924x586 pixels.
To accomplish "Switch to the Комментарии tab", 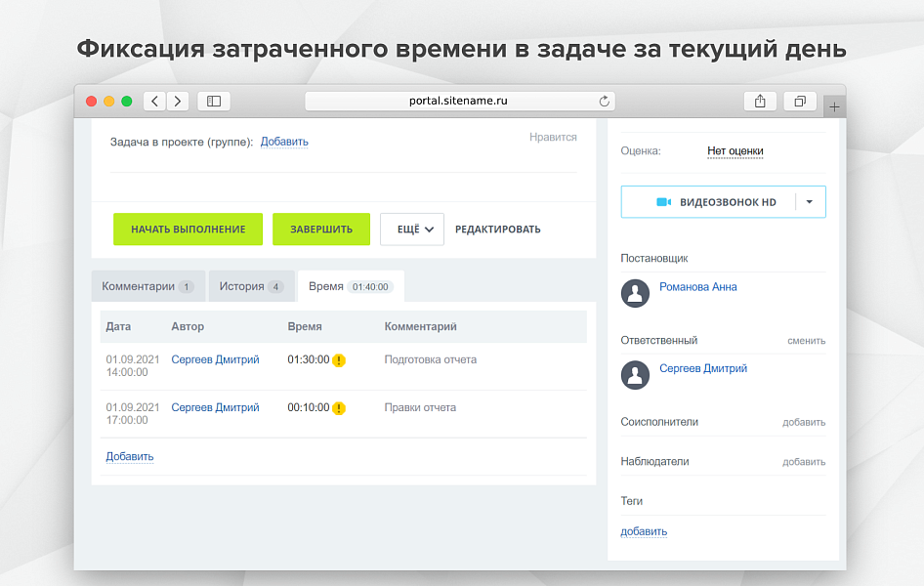I will (x=147, y=286).
